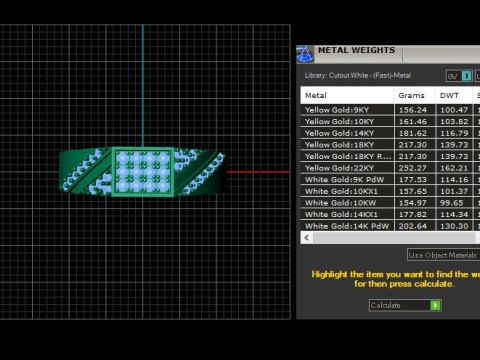Click the 154.97 grams value
The height and width of the screenshot is (360, 480).
click(413, 203)
